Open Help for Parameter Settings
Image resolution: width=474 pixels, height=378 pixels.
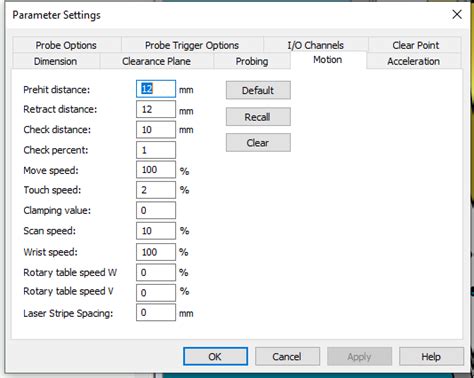point(431,357)
